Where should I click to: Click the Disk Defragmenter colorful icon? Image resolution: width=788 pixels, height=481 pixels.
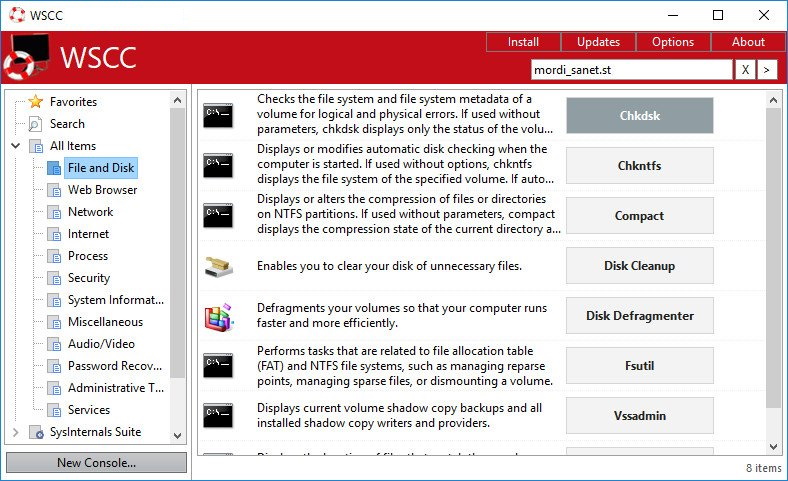(219, 317)
